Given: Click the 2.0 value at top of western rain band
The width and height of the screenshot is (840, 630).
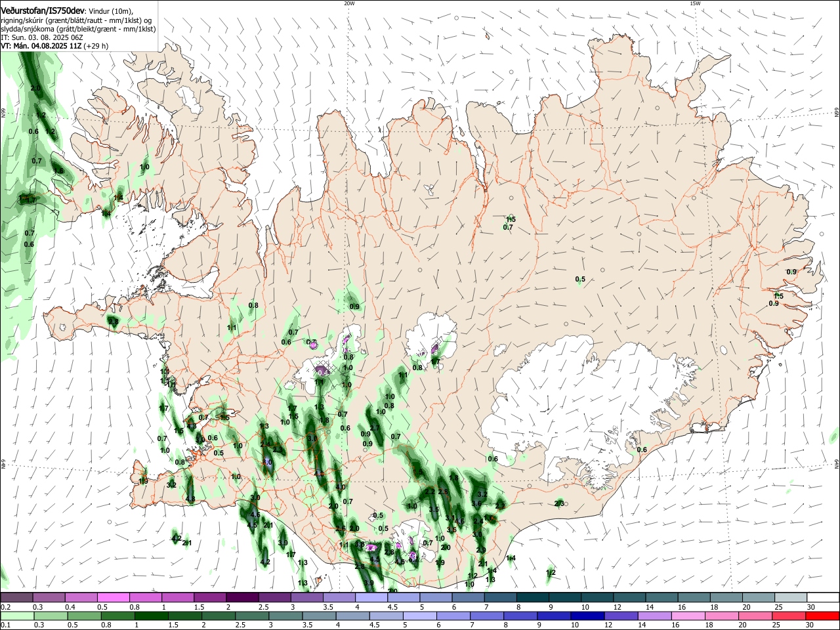Looking at the screenshot, I should coord(35,88).
